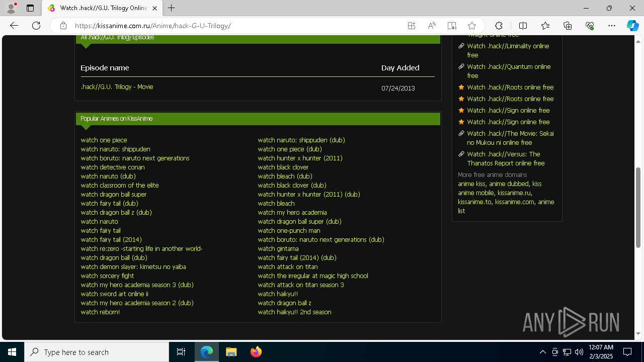Show hidden tray icons chevron

(x=542, y=352)
